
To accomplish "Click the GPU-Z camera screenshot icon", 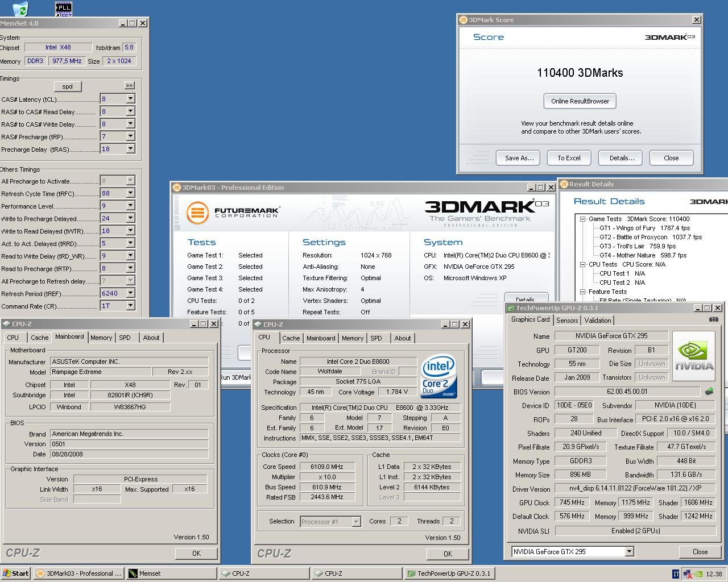I will click(713, 319).
